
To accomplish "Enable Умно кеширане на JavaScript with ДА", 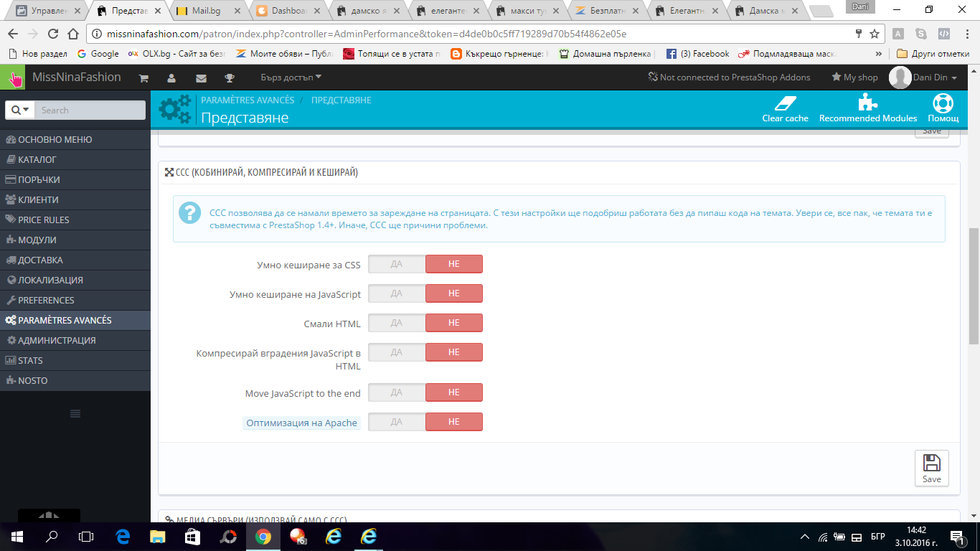I will click(397, 293).
